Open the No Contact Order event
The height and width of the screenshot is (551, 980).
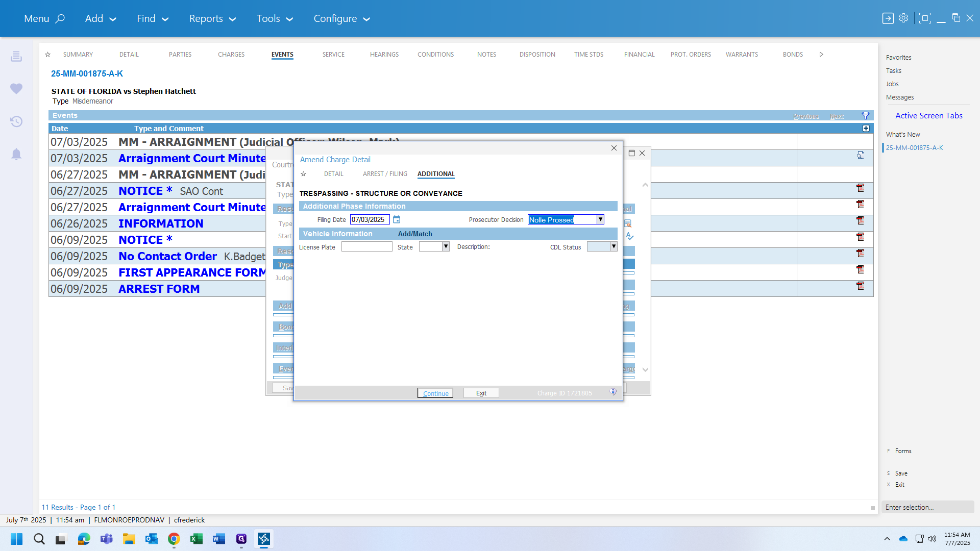167,256
